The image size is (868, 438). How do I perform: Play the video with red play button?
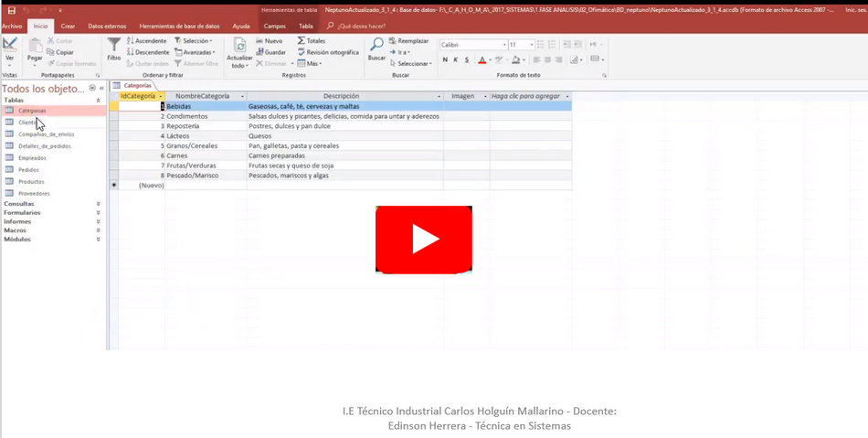pos(424,240)
